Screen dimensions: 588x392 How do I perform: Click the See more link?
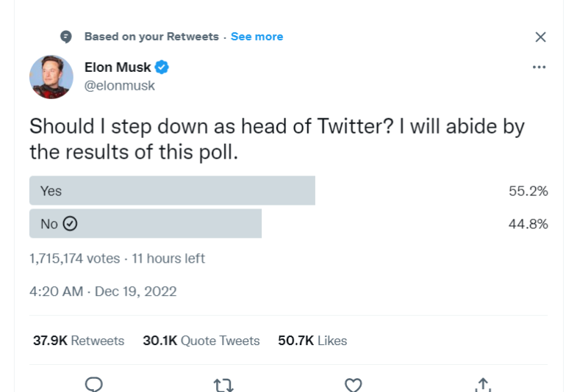point(257,37)
